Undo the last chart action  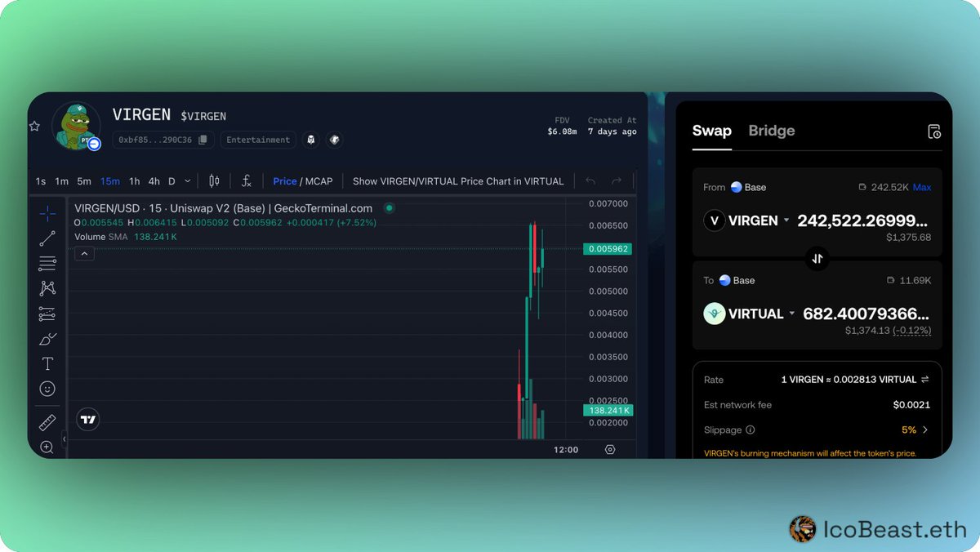click(590, 181)
